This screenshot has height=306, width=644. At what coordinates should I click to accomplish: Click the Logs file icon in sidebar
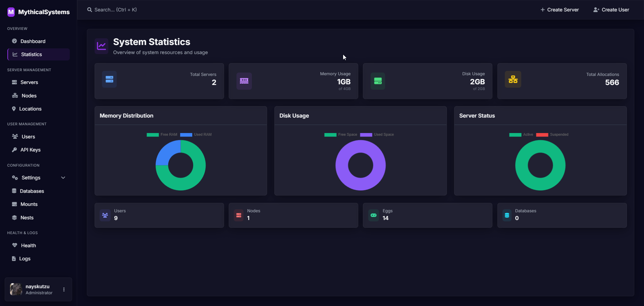(x=14, y=259)
